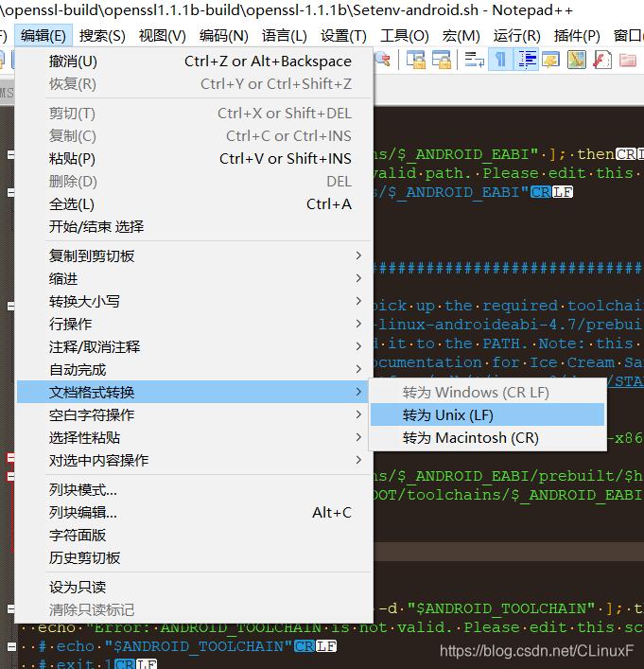Toggle the Indent Guide toolbar icon
The height and width of the screenshot is (669, 644).
point(527,60)
